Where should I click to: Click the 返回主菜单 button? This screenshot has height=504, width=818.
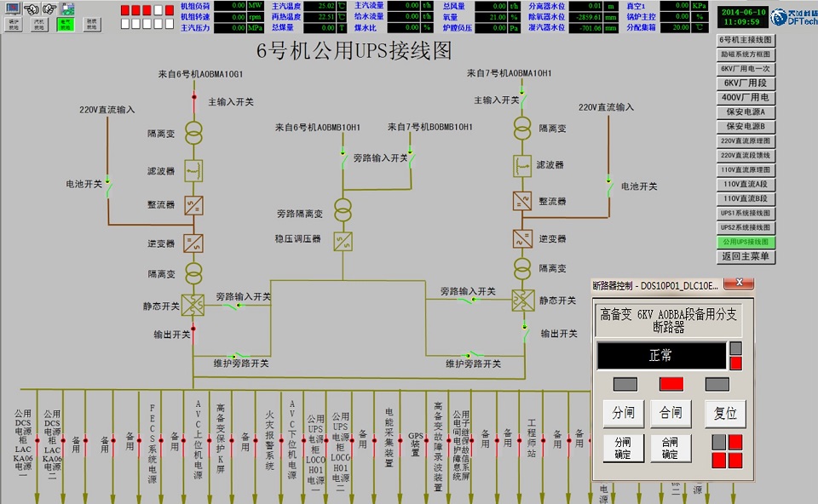tap(746, 256)
